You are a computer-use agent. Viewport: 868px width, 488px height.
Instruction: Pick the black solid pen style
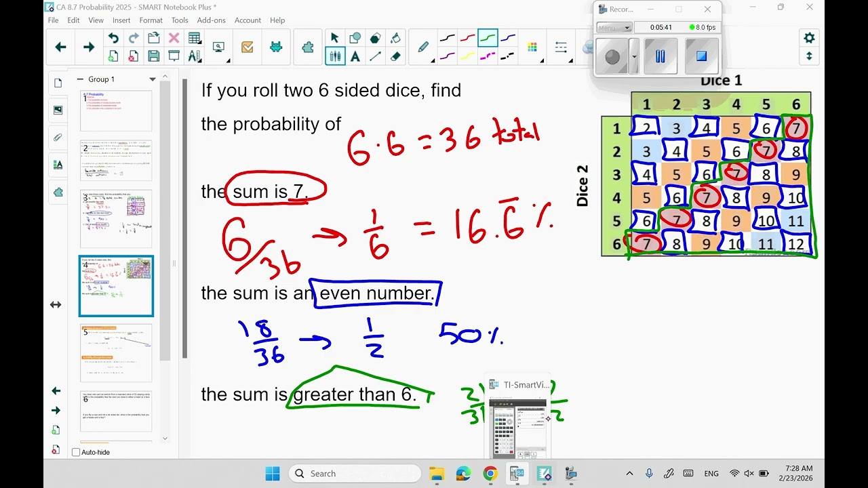(448, 38)
